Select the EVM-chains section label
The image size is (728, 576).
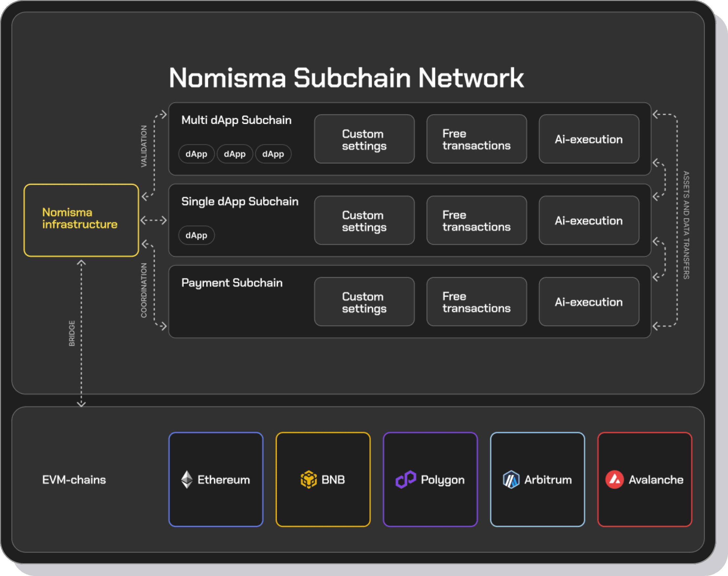coord(73,479)
